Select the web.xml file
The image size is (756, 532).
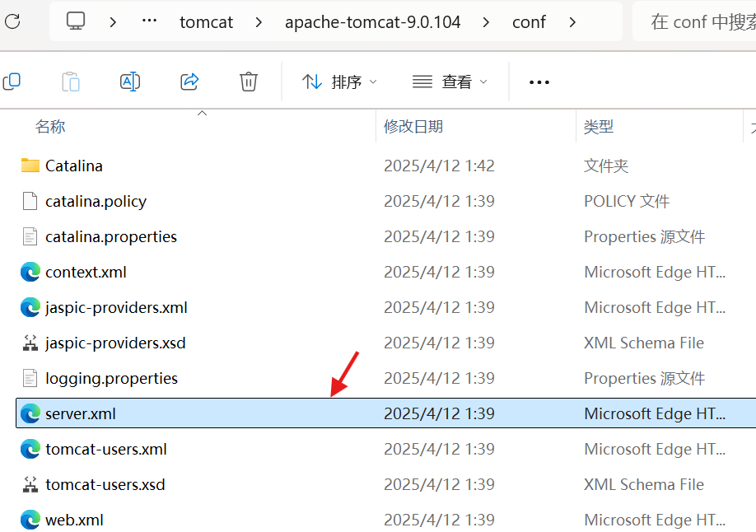(74, 520)
